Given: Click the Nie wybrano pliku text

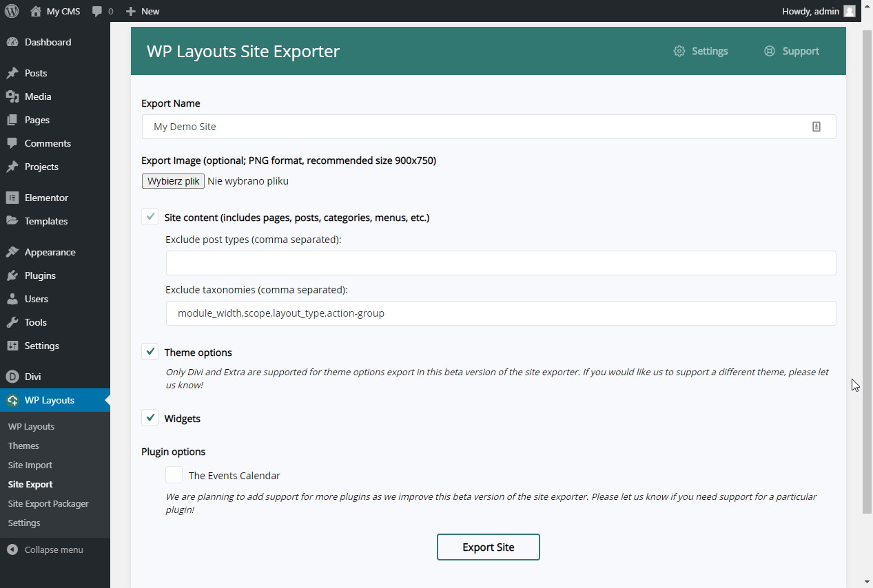Looking at the screenshot, I should point(248,181).
